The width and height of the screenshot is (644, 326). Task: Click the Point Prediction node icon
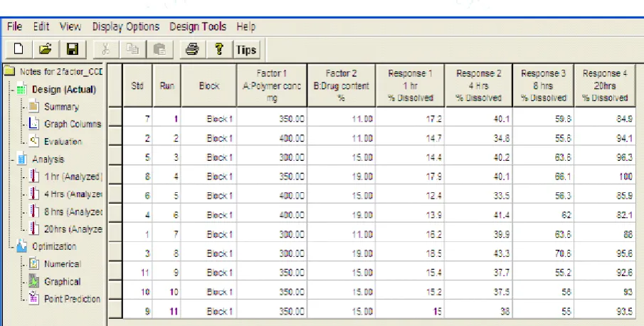click(x=34, y=299)
